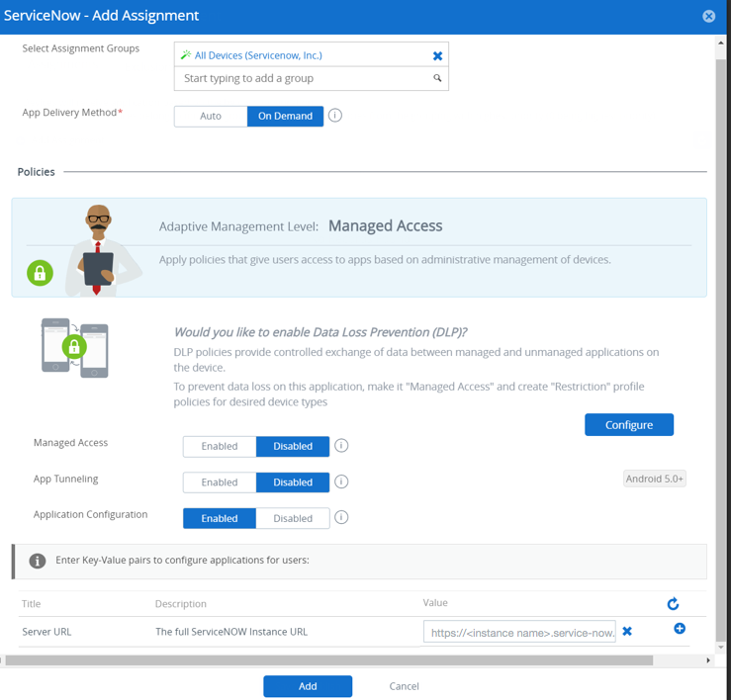Open All Devices (Servicenow, Inc.) group link

click(258, 55)
